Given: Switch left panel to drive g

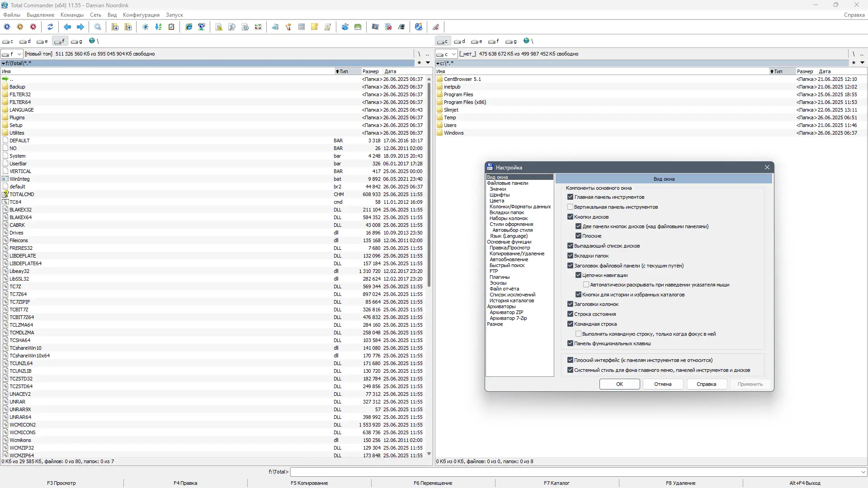Looking at the screenshot, I should click(x=76, y=41).
